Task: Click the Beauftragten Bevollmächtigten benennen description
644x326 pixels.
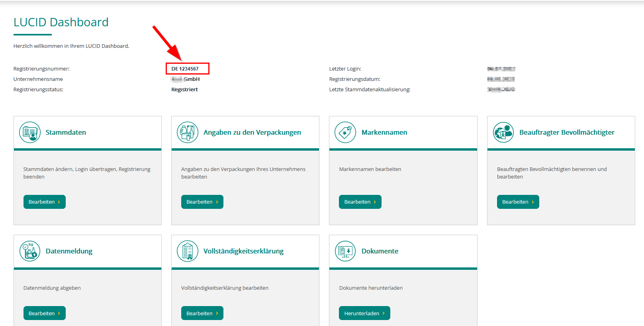Action: tap(552, 173)
